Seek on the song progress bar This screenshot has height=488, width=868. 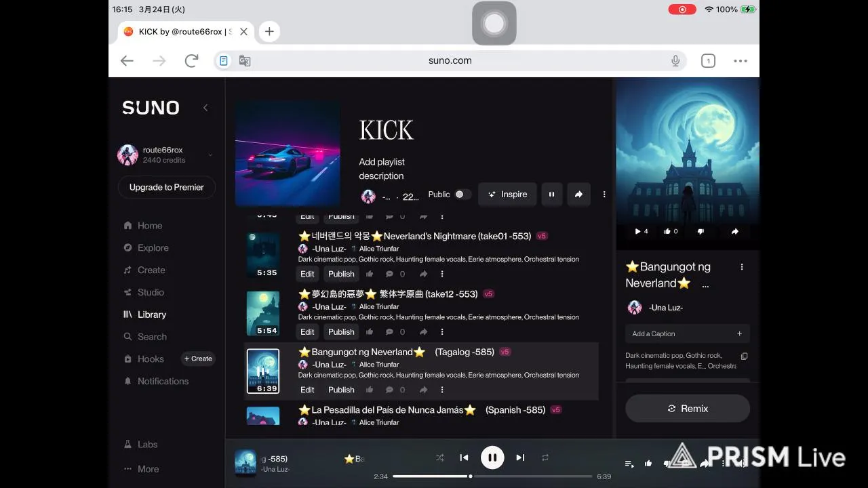click(x=492, y=476)
